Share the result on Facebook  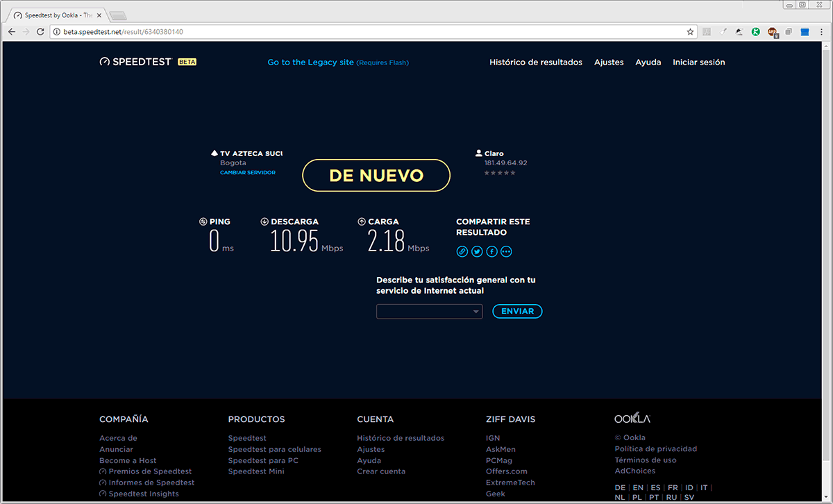pyautogui.click(x=491, y=251)
